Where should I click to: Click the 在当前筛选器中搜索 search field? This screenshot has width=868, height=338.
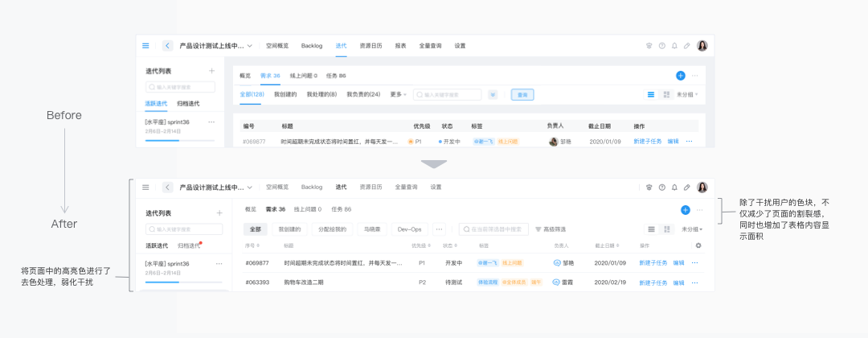click(x=493, y=229)
